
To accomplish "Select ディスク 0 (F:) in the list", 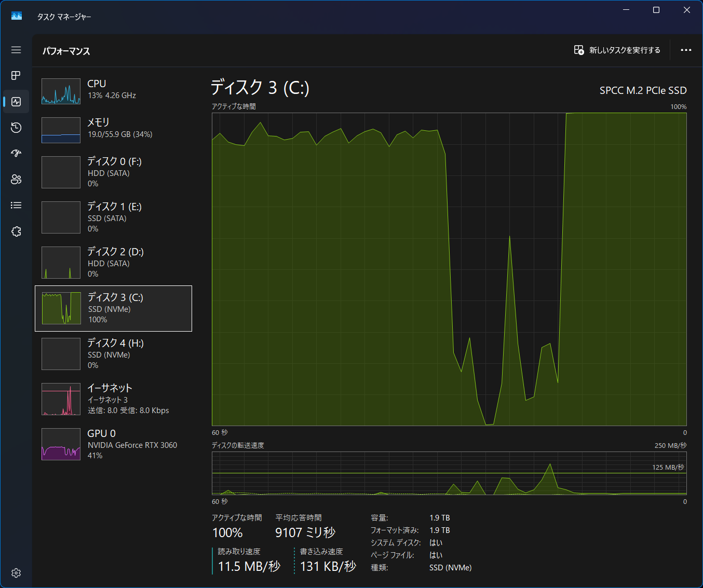I will 113,172.
